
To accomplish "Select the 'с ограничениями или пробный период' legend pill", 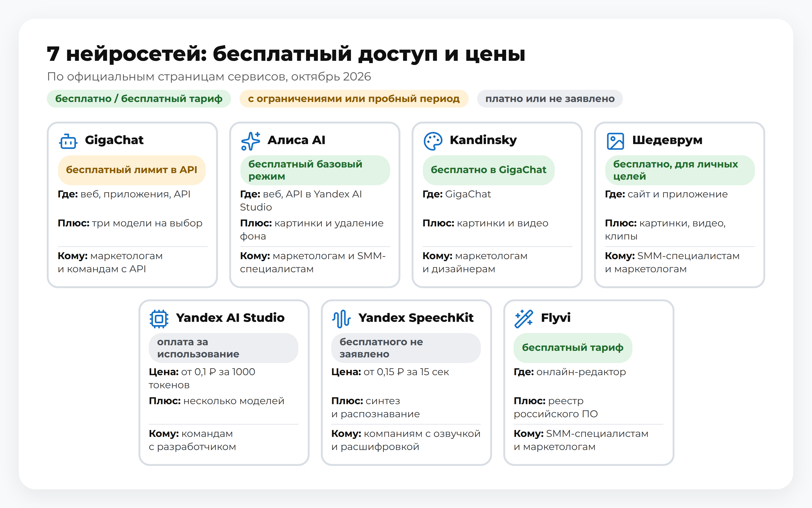I will tap(354, 99).
